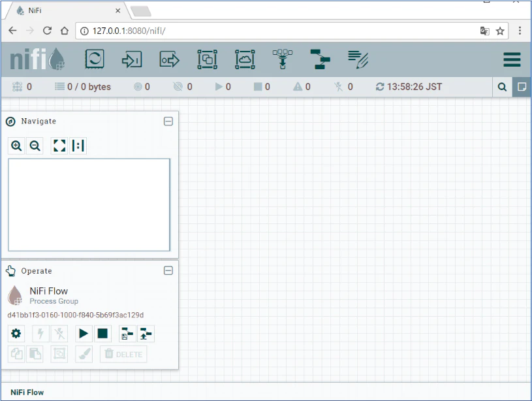
Task: Upload a template icon
Action: (146, 334)
